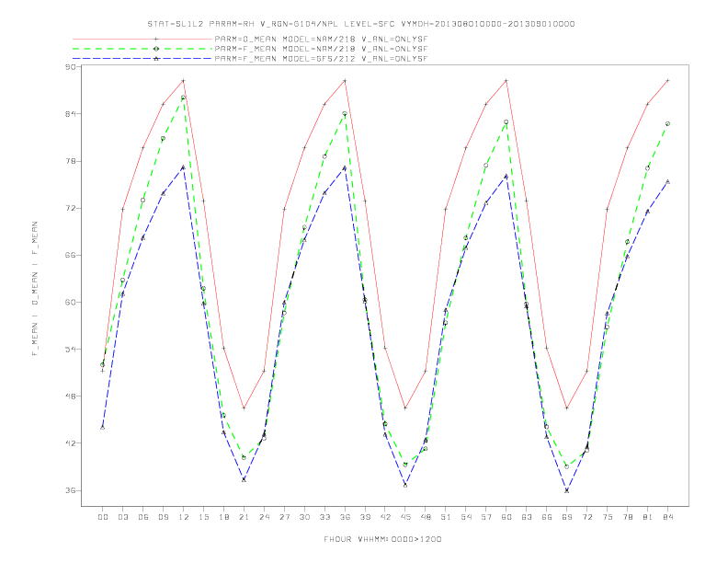Click x-axis forecast hour label 33

324,517
